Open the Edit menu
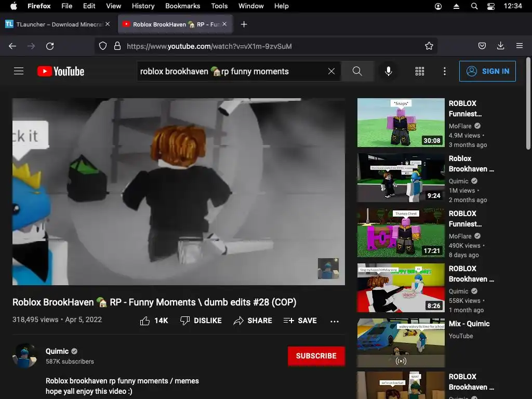 [x=89, y=6]
